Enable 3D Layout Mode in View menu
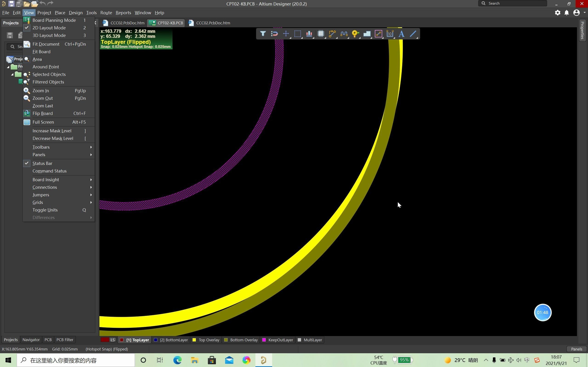 tap(49, 35)
